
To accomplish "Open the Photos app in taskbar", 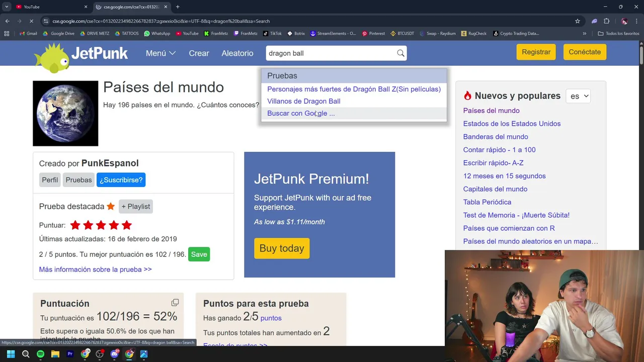I will [144, 354].
